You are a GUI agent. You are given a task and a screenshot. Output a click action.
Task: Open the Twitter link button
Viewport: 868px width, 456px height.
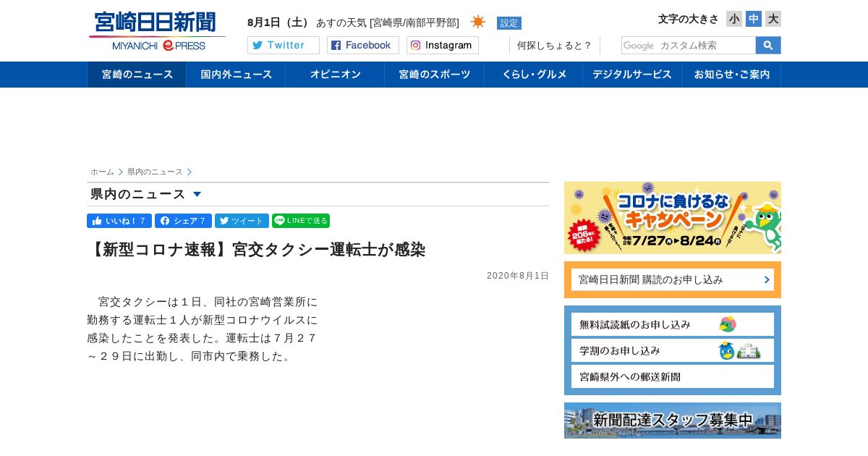(x=284, y=45)
